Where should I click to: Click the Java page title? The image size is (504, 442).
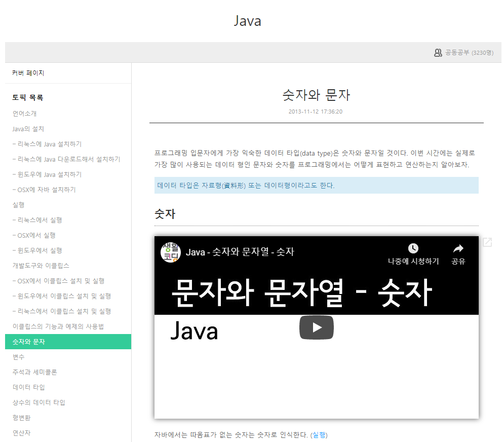[x=247, y=21]
